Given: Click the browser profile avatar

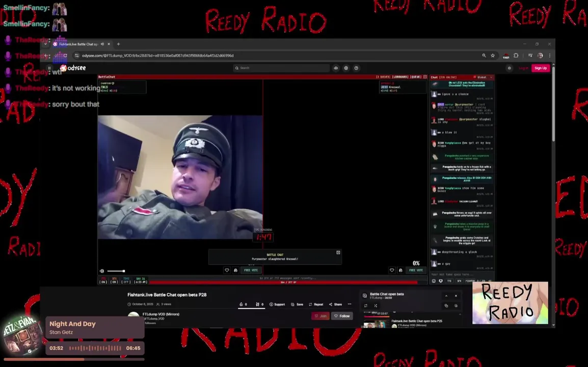Looking at the screenshot, I should (540, 56).
